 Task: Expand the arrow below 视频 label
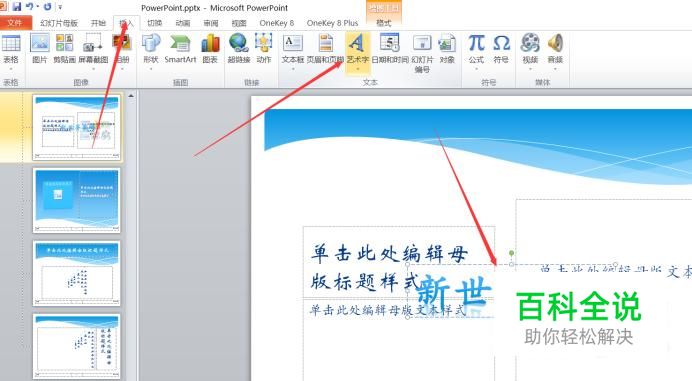pyautogui.click(x=530, y=69)
